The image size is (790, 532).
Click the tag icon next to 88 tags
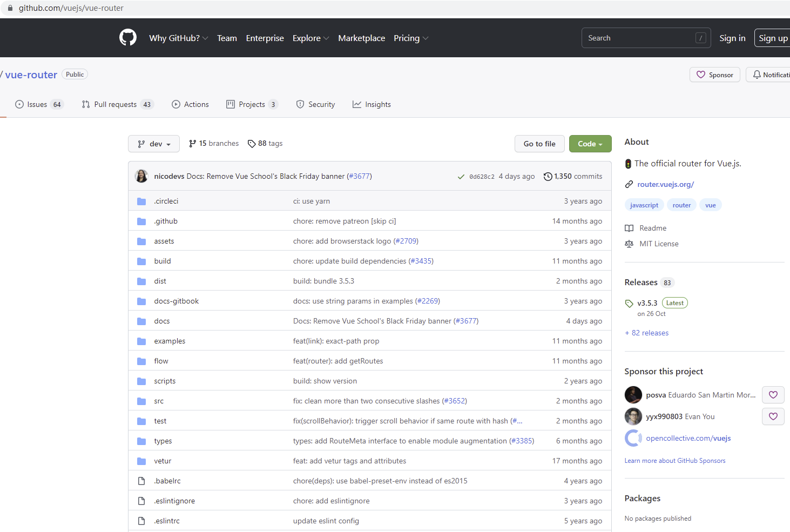click(252, 144)
